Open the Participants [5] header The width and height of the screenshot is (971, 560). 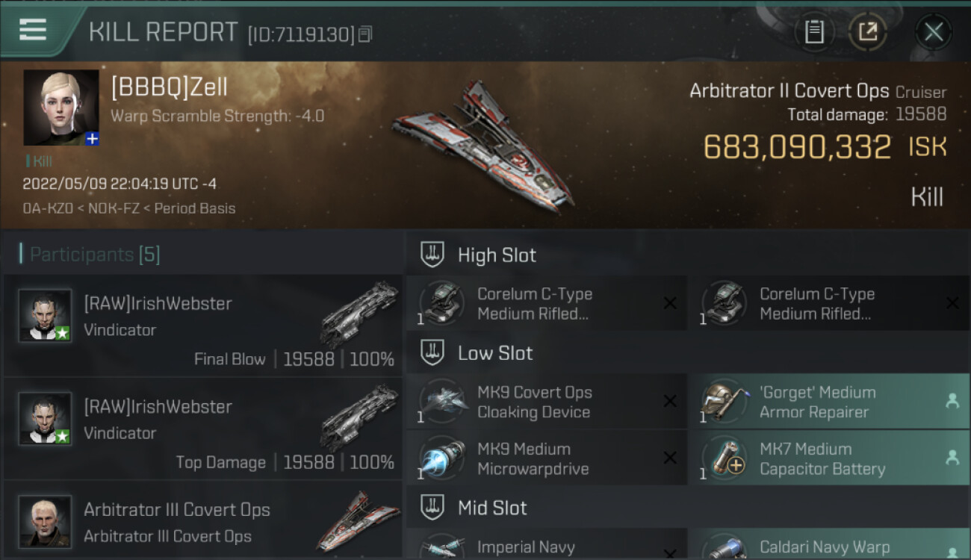point(95,255)
